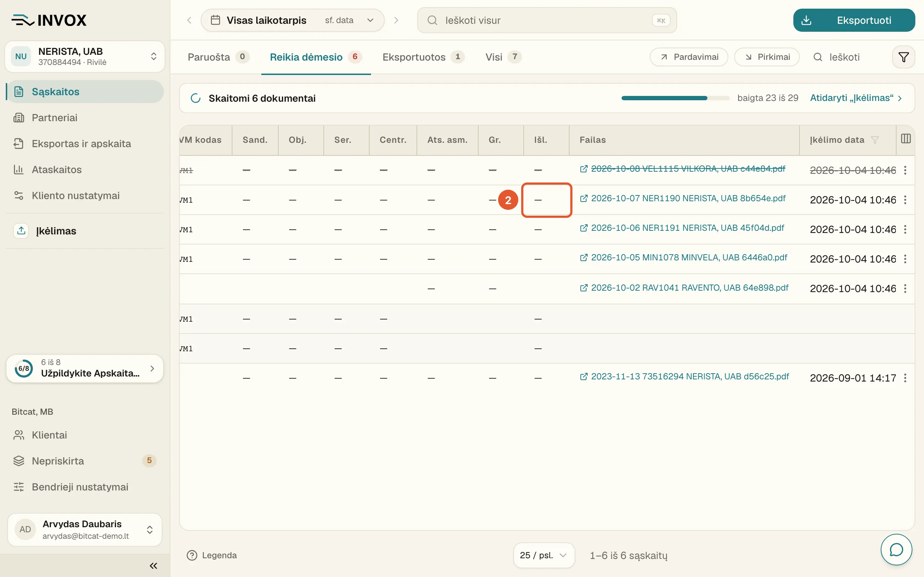Toggle the Pirkimai filter chip
This screenshot has height=577, width=924.
pos(767,57)
